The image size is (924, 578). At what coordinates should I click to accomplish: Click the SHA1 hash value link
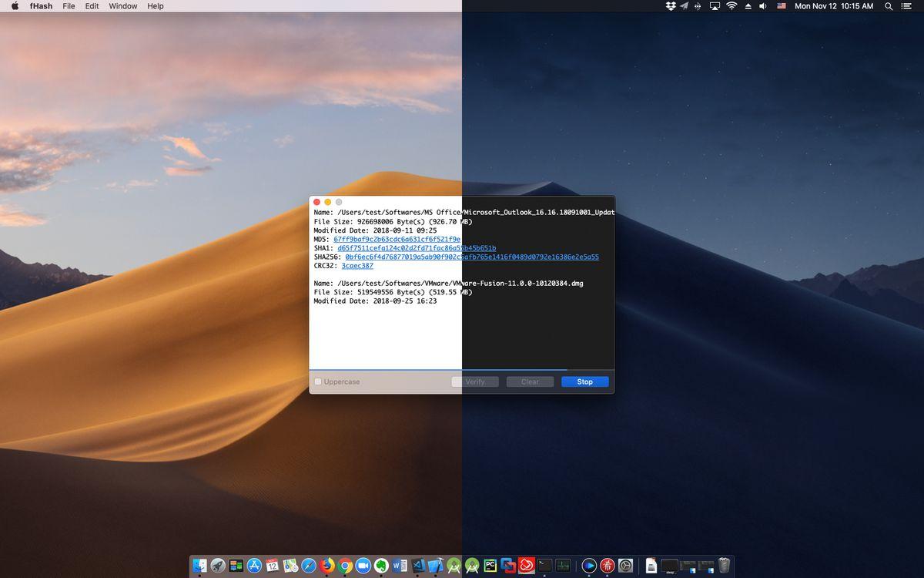click(x=416, y=248)
